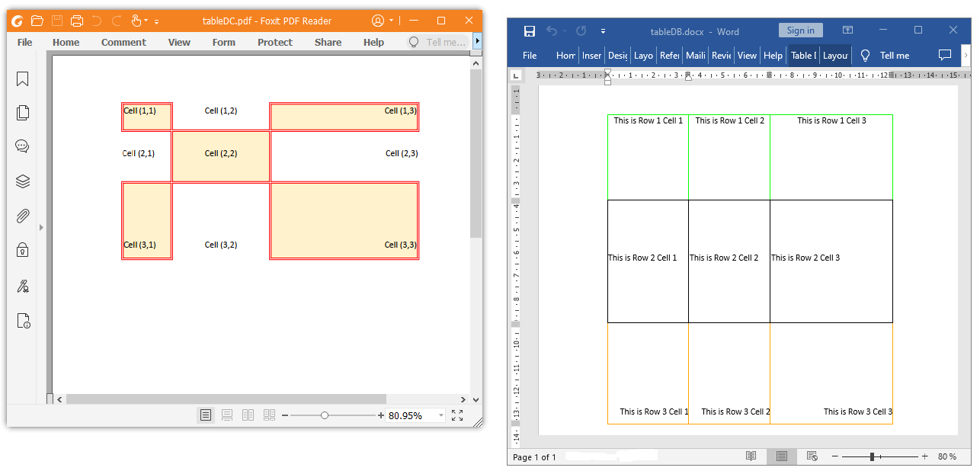Open the Foxit zoom percentage dropdown
The image size is (980, 474).
pyautogui.click(x=440, y=415)
